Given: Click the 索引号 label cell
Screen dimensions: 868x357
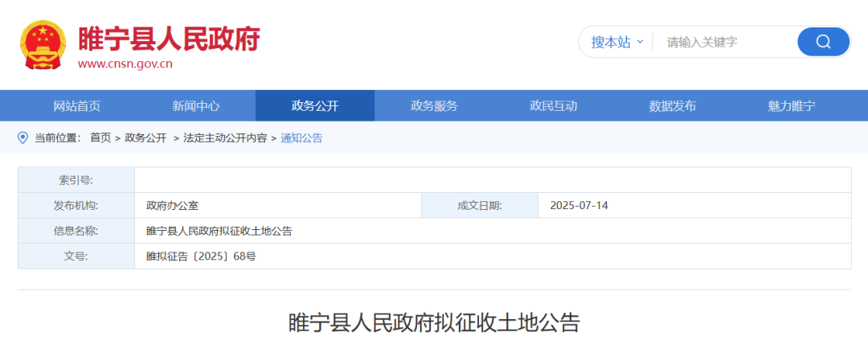Looking at the screenshot, I should click(x=76, y=180).
